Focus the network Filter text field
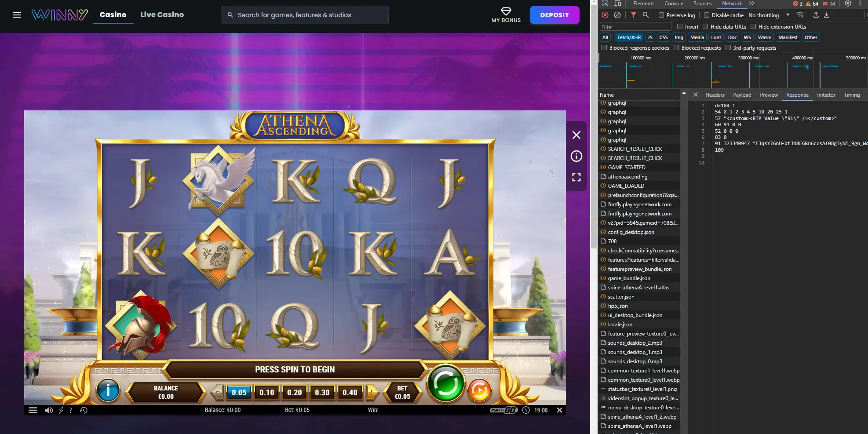 (x=635, y=27)
